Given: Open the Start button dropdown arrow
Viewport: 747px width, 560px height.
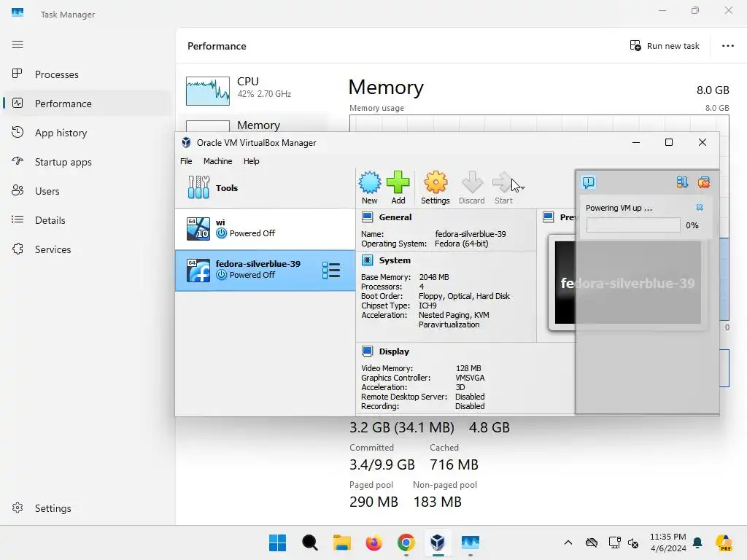Looking at the screenshot, I should coord(522,188).
